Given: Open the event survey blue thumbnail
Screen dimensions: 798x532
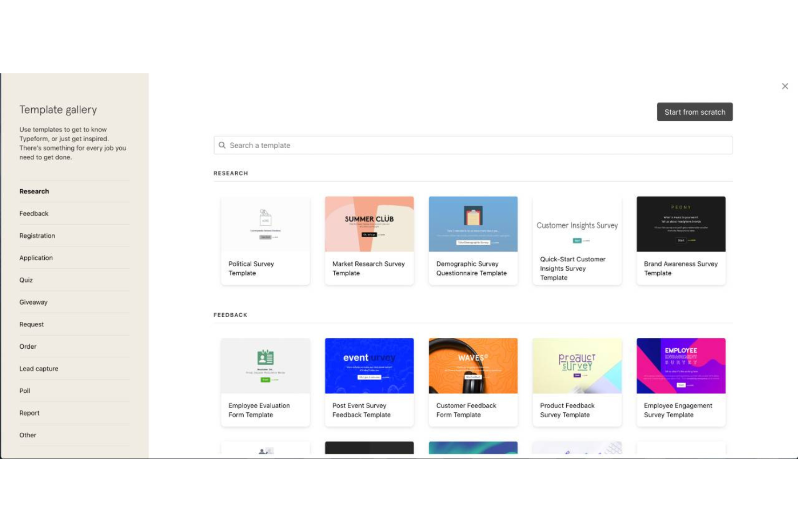Looking at the screenshot, I should click(369, 365).
